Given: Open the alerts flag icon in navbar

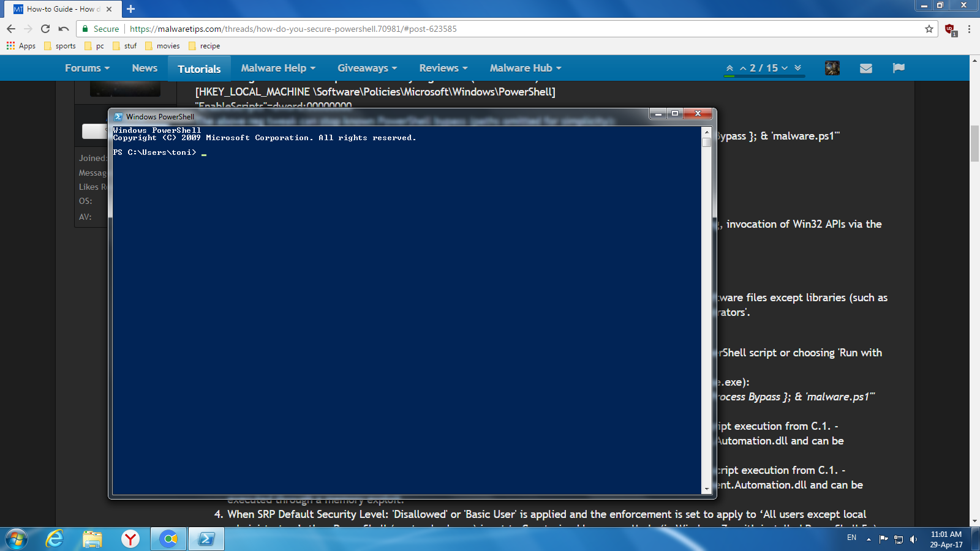Looking at the screenshot, I should (x=899, y=68).
